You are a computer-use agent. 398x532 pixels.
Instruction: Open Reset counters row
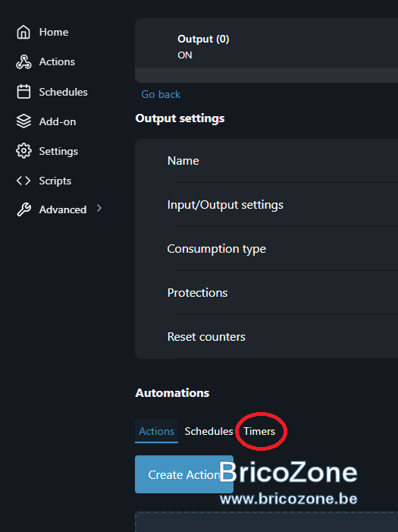[266, 336]
